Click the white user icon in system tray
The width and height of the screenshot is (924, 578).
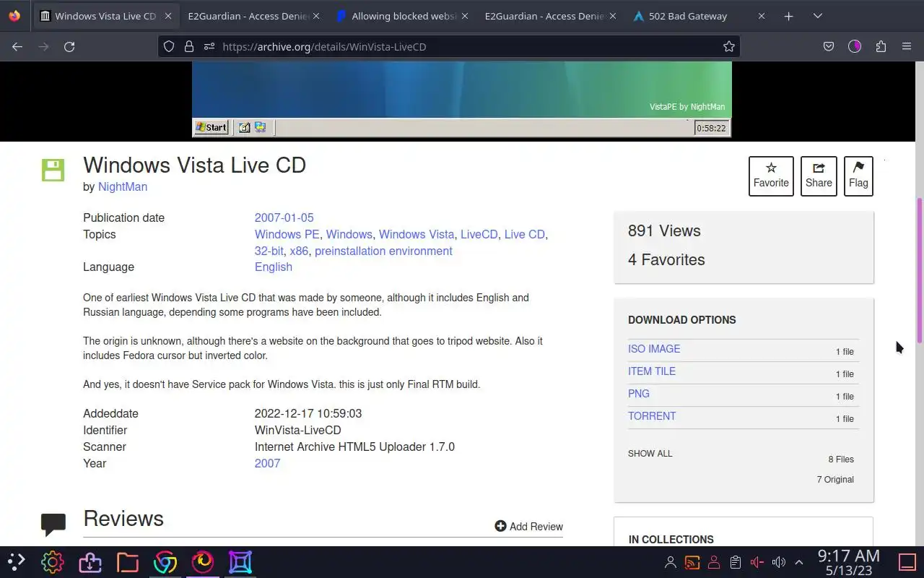click(x=671, y=562)
